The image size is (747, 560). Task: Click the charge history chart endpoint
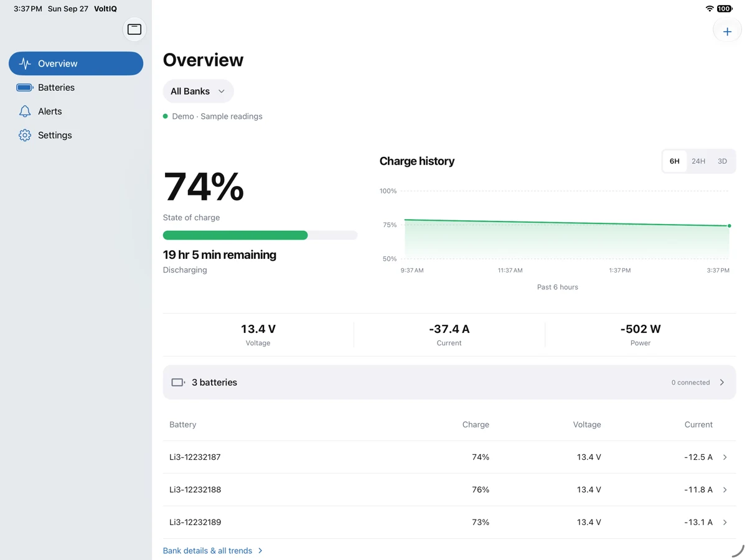tap(729, 226)
